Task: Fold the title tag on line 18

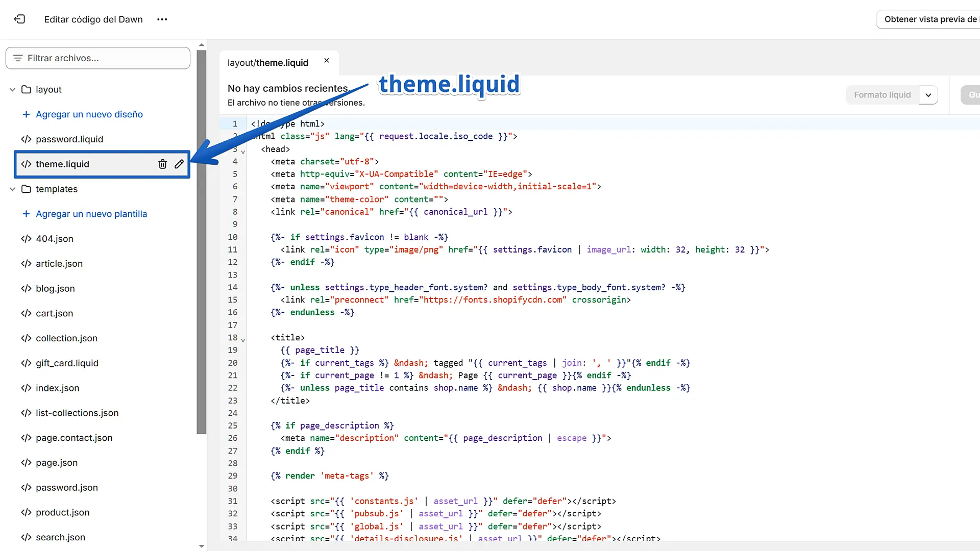Action: point(243,340)
